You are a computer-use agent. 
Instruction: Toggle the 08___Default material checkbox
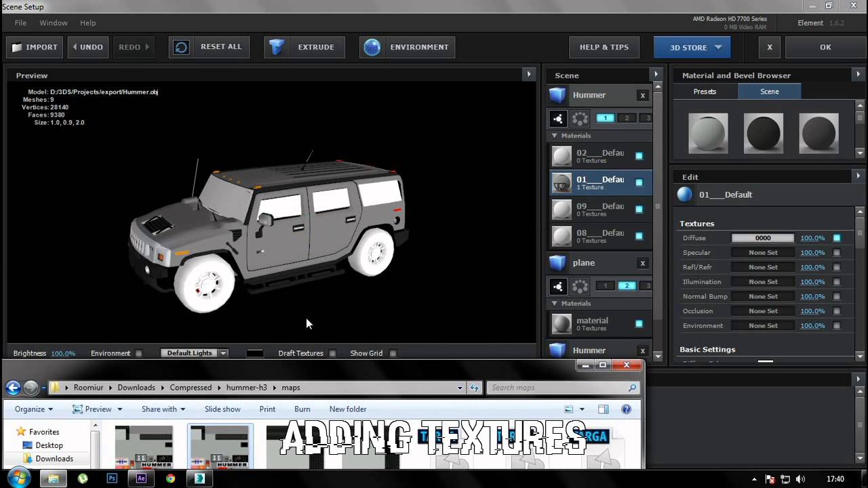pos(639,236)
